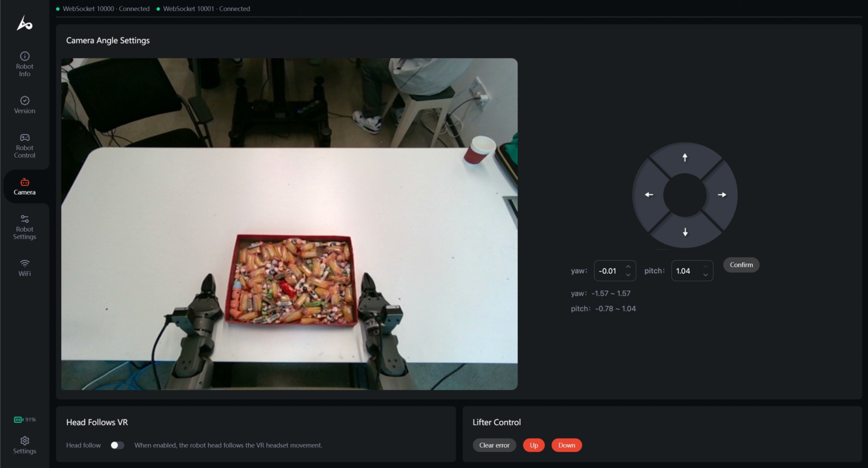Pan camera left with the left arrow

[648, 195]
